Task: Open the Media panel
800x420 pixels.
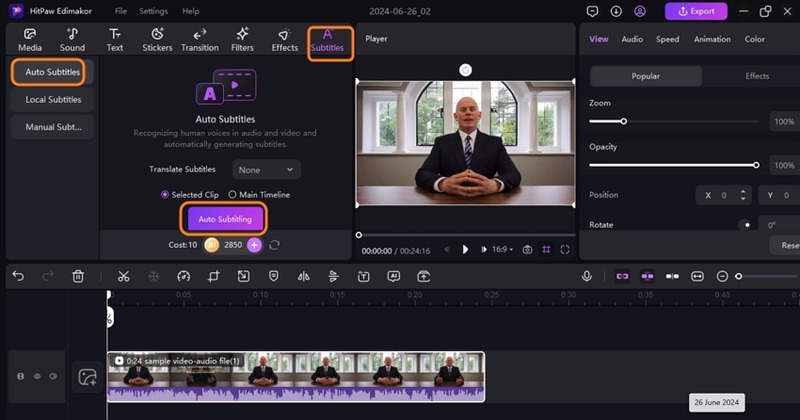Action: pos(30,40)
